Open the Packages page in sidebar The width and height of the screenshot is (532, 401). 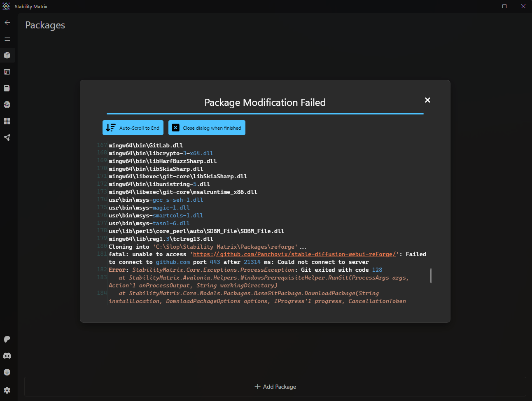click(7, 55)
